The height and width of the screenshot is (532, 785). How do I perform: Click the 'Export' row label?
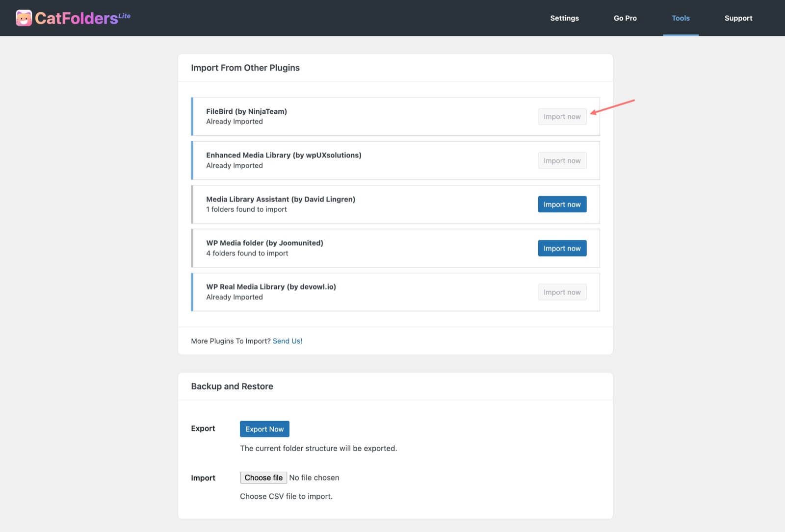pos(203,429)
